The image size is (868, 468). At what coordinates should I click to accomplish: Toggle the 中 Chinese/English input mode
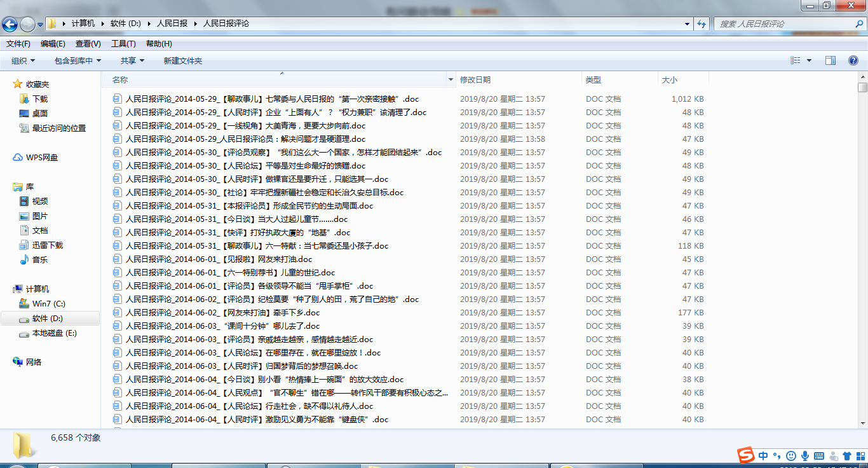coord(763,455)
